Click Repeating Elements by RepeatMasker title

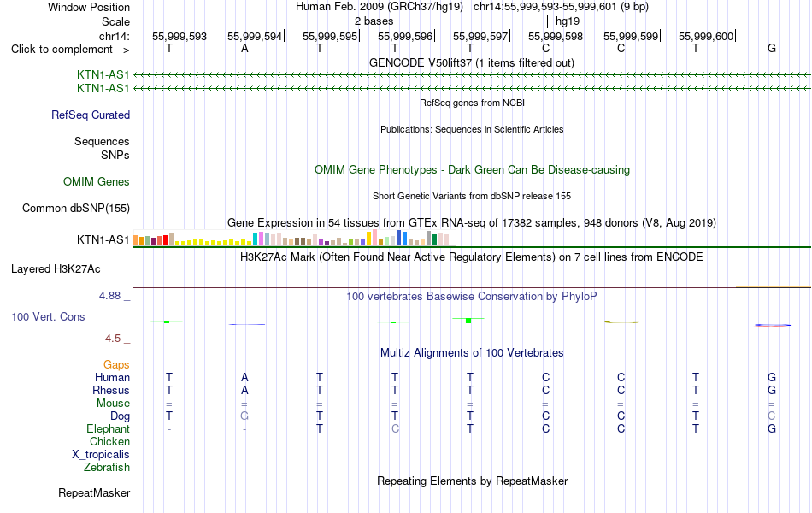coord(472,481)
